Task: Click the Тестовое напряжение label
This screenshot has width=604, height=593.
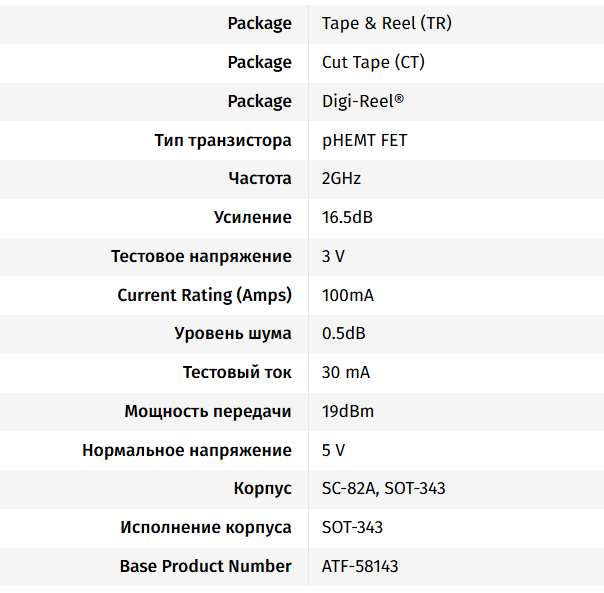Action: click(201, 256)
